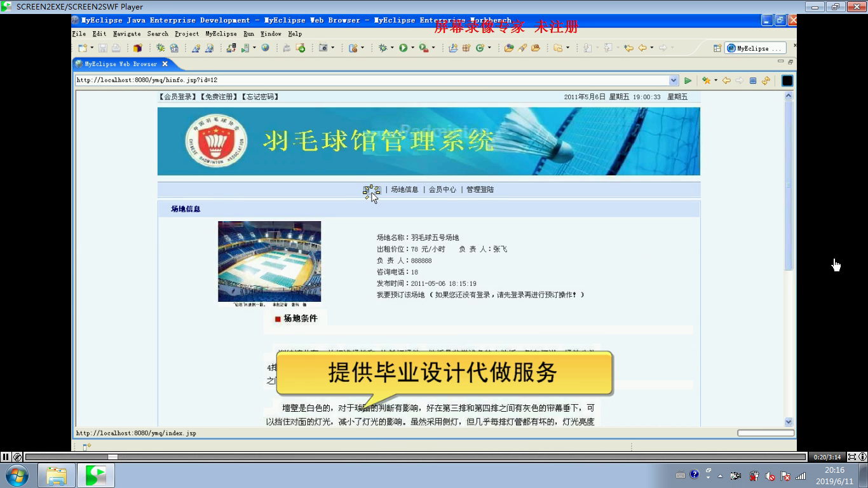Viewport: 868px width, 488px height.
Task: Open the Debug dropdown arrow
Action: 392,48
